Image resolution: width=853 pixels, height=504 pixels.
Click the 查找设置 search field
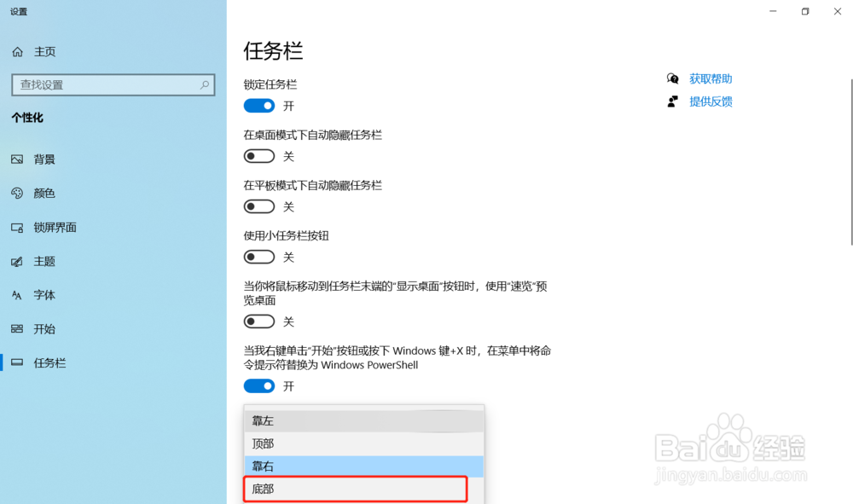coord(113,84)
